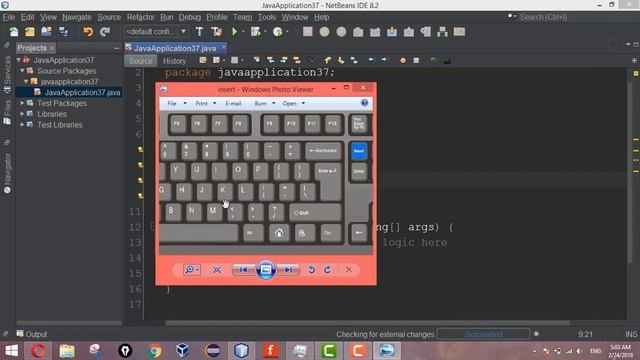Delete the photo with X icon

pyautogui.click(x=348, y=269)
